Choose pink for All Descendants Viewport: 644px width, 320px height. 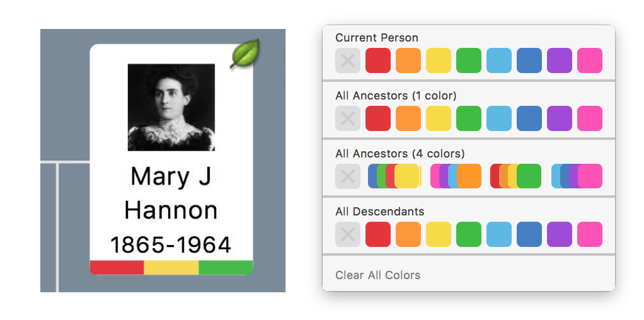(590, 234)
